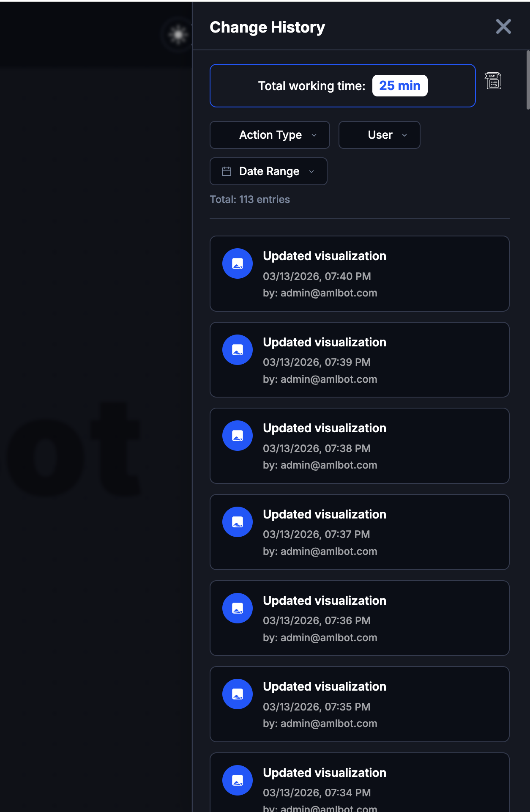
Task: Open the Date Range picker
Action: (268, 171)
